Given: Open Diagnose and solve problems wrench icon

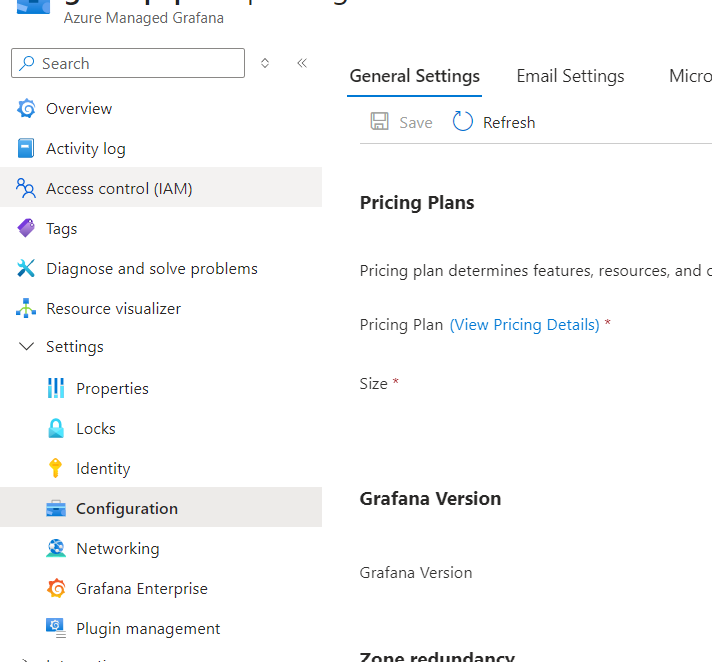Looking at the screenshot, I should tap(26, 269).
